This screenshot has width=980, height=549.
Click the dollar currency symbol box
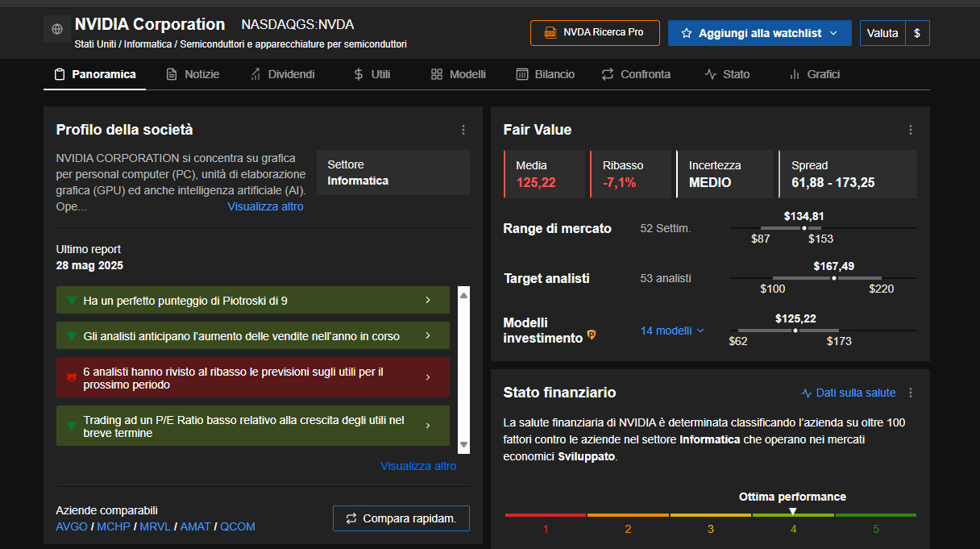[917, 33]
